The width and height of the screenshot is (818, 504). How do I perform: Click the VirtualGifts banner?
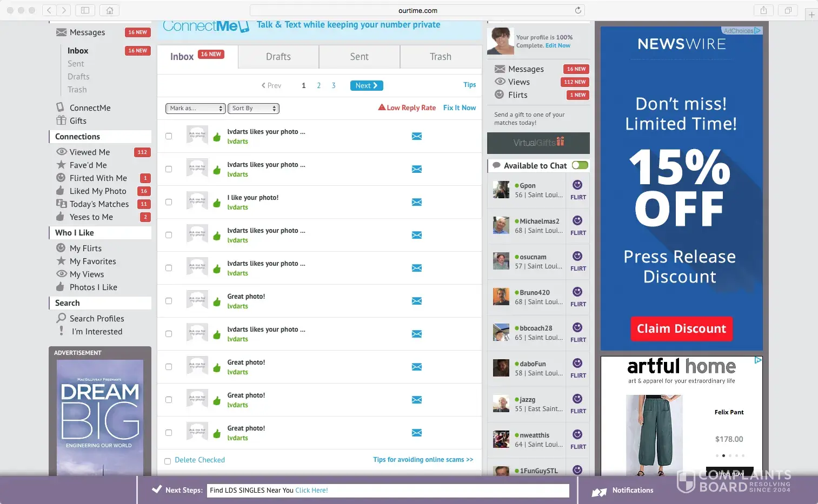coord(538,143)
